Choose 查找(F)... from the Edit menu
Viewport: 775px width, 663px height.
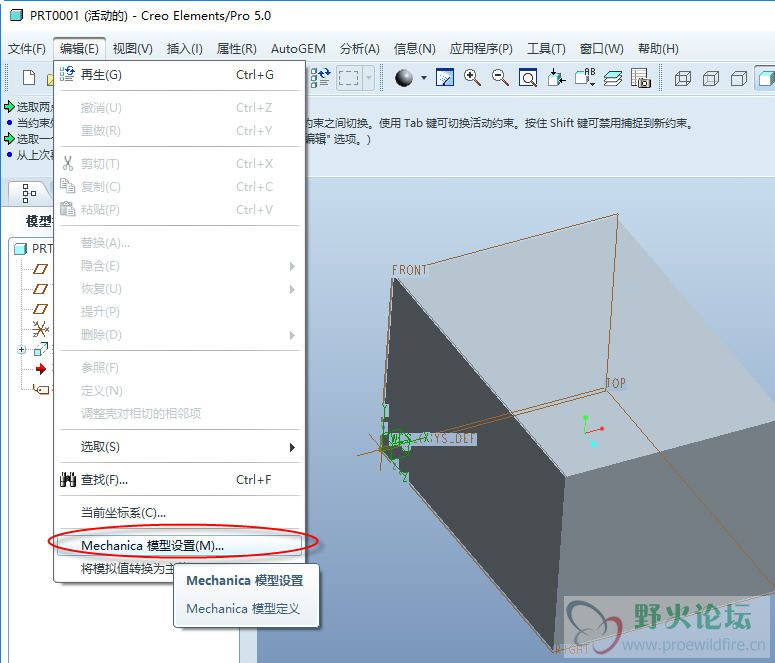179,480
